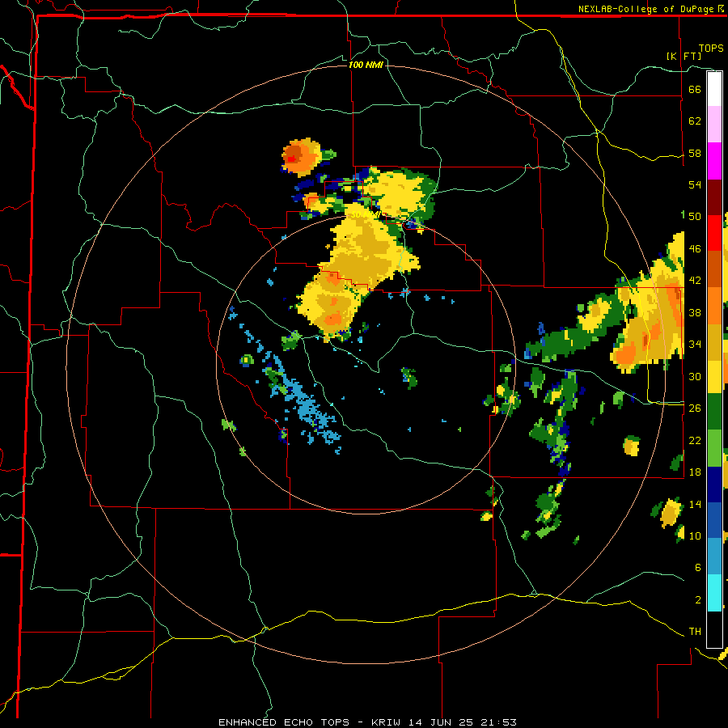Viewport: 728px width, 728px height.
Task: Click the NEXLAB-College of DuPage label
Action: point(645,9)
